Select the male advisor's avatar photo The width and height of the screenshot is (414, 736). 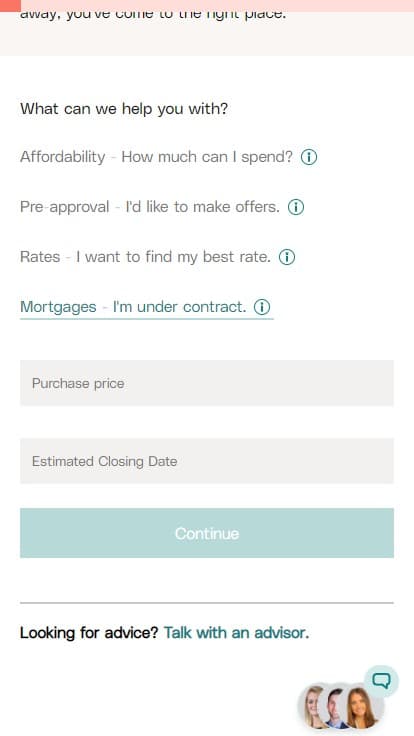[337, 708]
